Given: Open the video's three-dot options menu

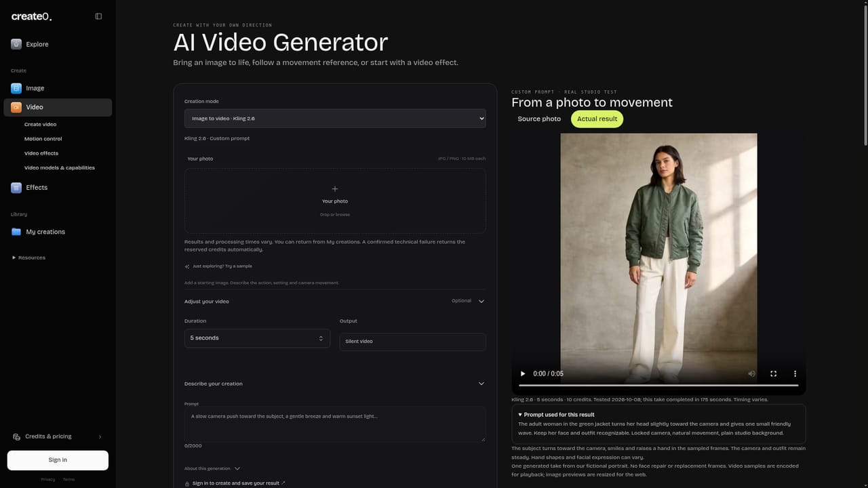Looking at the screenshot, I should pos(795,373).
